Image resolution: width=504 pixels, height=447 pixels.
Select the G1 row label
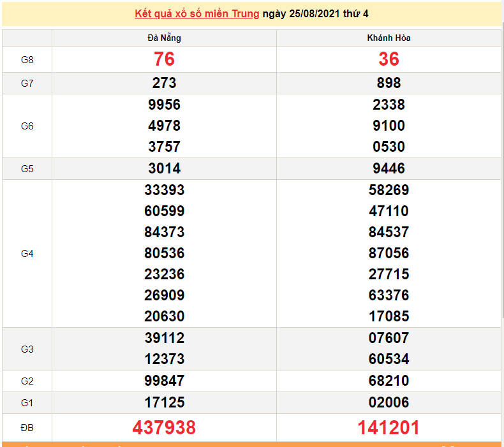27,403
